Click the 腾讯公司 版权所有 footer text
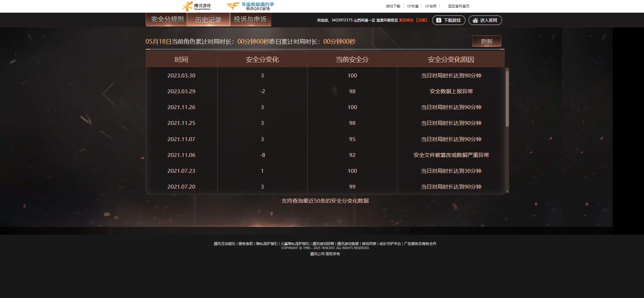 (325, 254)
